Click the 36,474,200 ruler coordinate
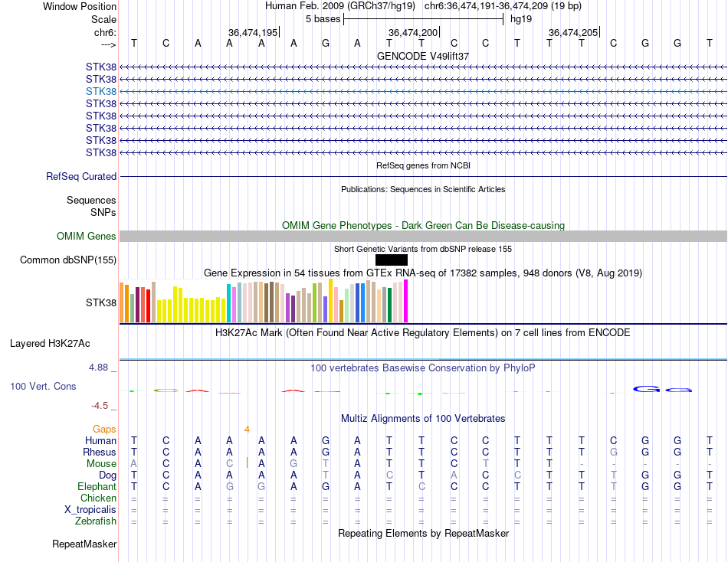Viewport: 728px width, 562px height. click(x=413, y=32)
